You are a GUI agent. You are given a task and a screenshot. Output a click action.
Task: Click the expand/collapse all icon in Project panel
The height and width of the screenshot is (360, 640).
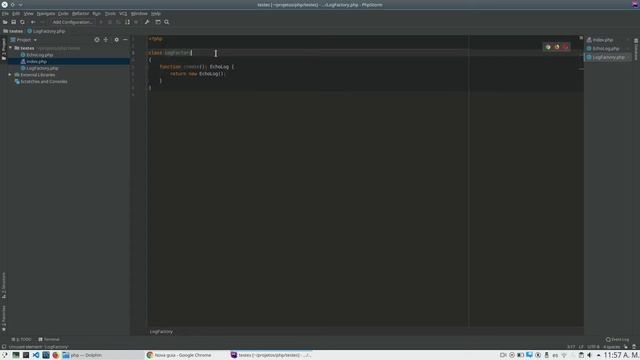pyautogui.click(x=106, y=40)
